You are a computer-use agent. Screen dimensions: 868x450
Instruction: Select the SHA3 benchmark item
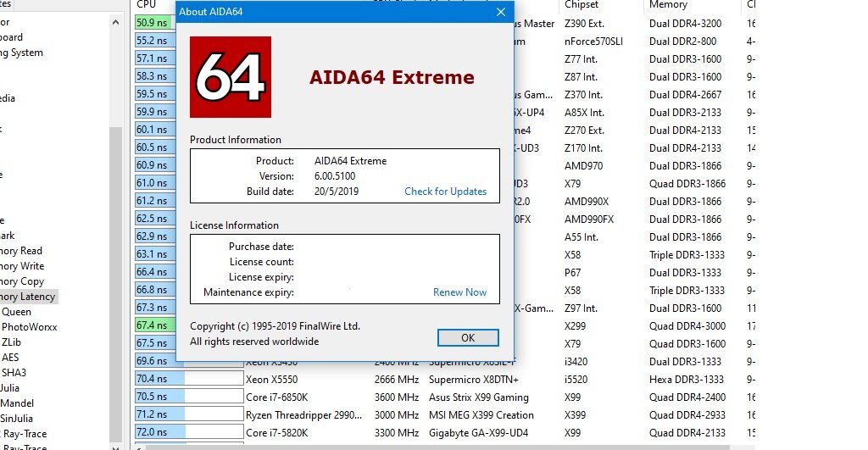point(14,373)
